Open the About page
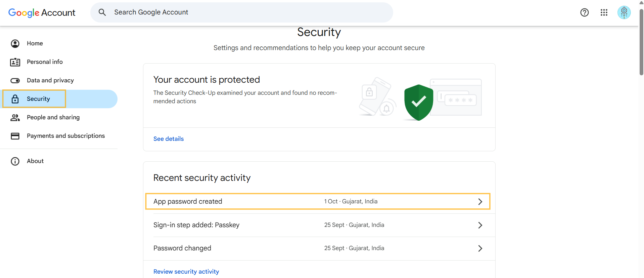Image resolution: width=644 pixels, height=278 pixels. [59, 161]
